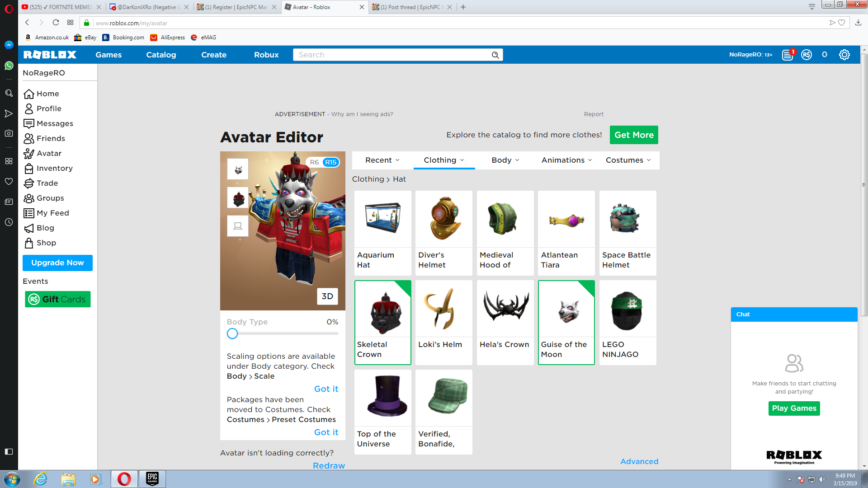Screen dimensions: 868x488
Task: Click the Redraw link to reload avatar
Action: (x=329, y=465)
